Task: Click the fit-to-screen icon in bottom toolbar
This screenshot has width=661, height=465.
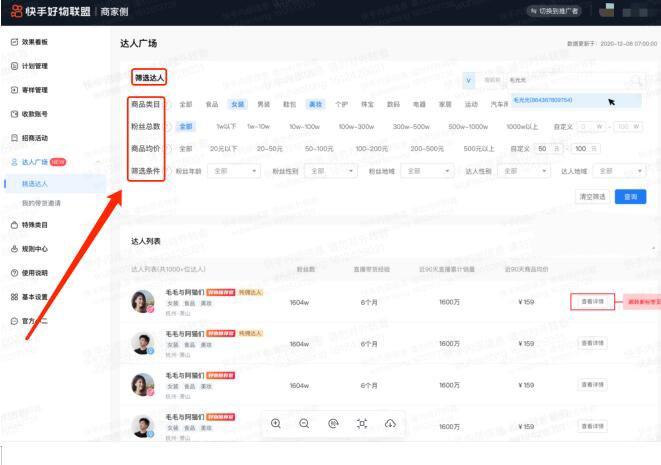Action: coord(361,424)
